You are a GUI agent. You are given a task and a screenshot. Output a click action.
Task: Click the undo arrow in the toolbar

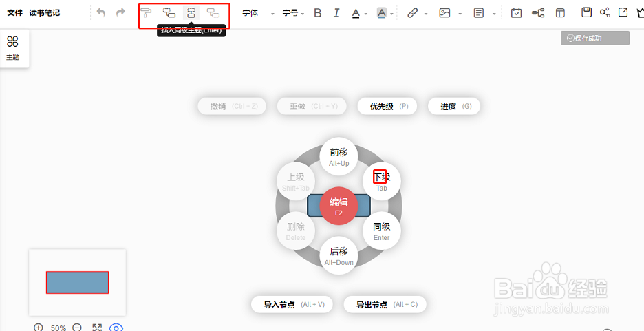pyautogui.click(x=100, y=12)
